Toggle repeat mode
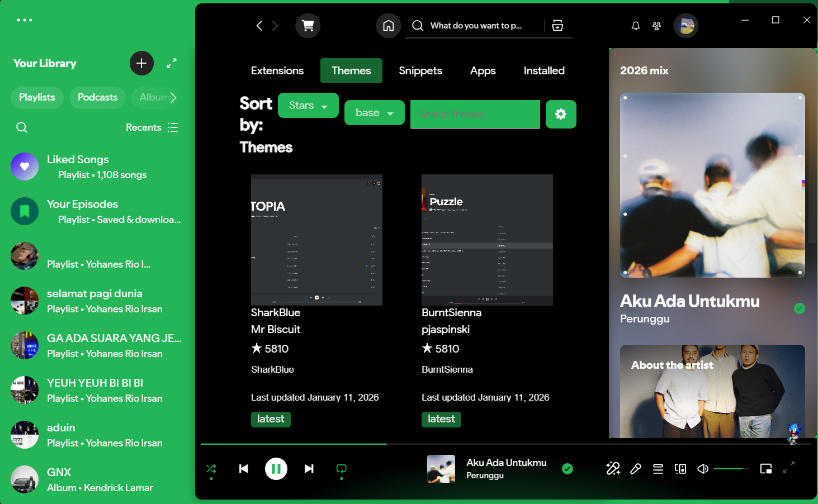818x504 pixels. pyautogui.click(x=342, y=469)
